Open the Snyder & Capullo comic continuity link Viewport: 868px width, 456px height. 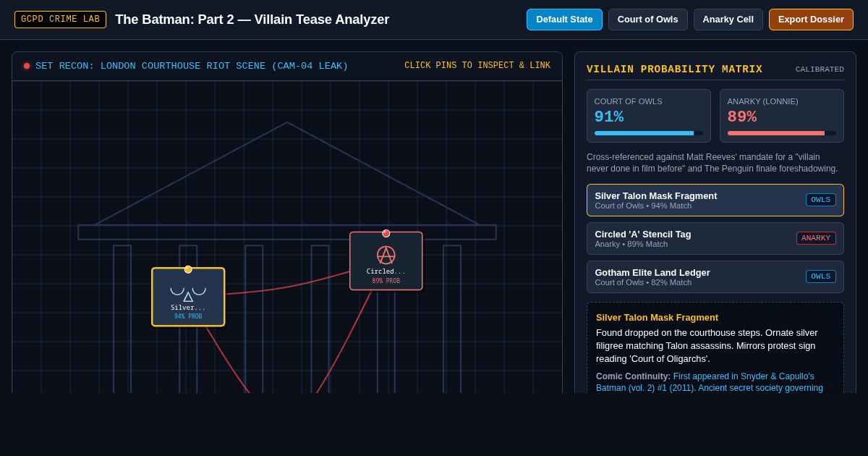pyautogui.click(x=710, y=382)
